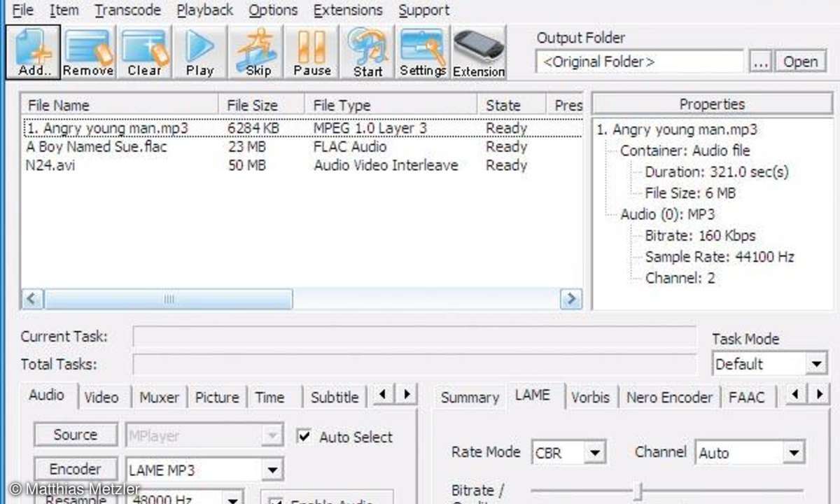840x504 pixels.
Task: Switch to the LAME tab
Action: coord(533,395)
